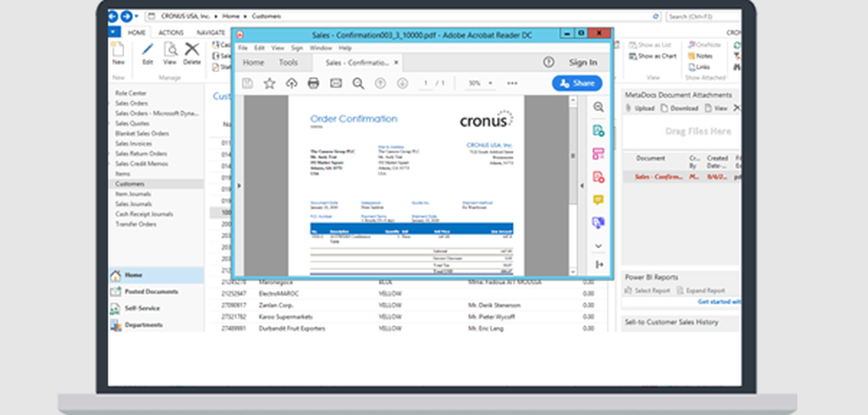Click the Acrobat page number field
Image resolution: width=868 pixels, height=415 pixels.
pyautogui.click(x=425, y=83)
